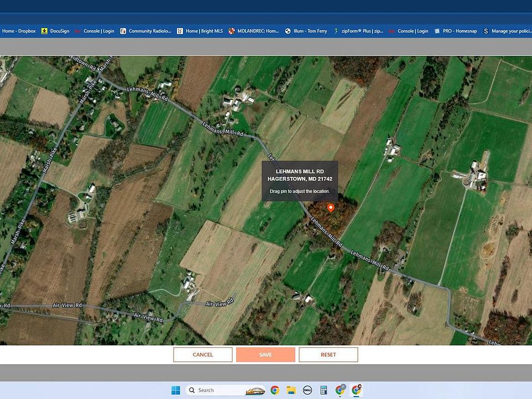Screen dimensions: 532x399
Task: Open the Manage your polici... bookmark
Action: (x=507, y=31)
